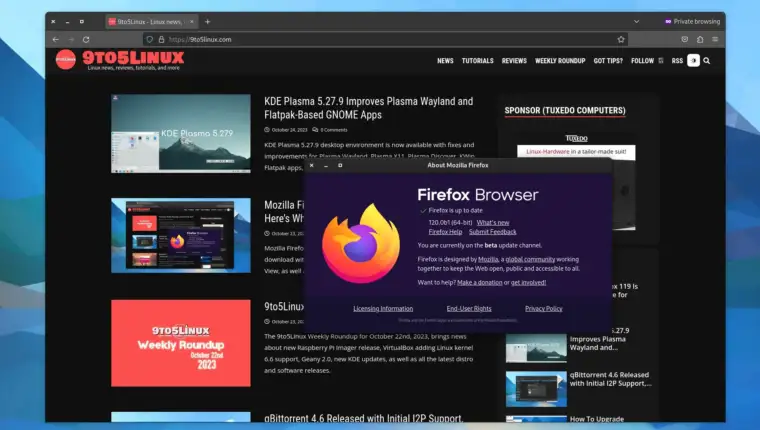Open sidebar KDE Plasma post thumbnail

click(536, 348)
